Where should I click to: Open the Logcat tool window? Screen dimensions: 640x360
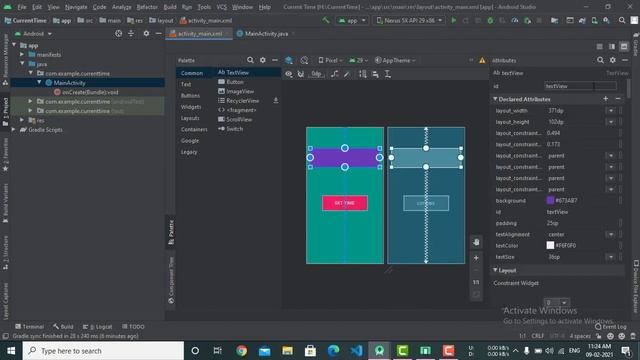(x=98, y=327)
